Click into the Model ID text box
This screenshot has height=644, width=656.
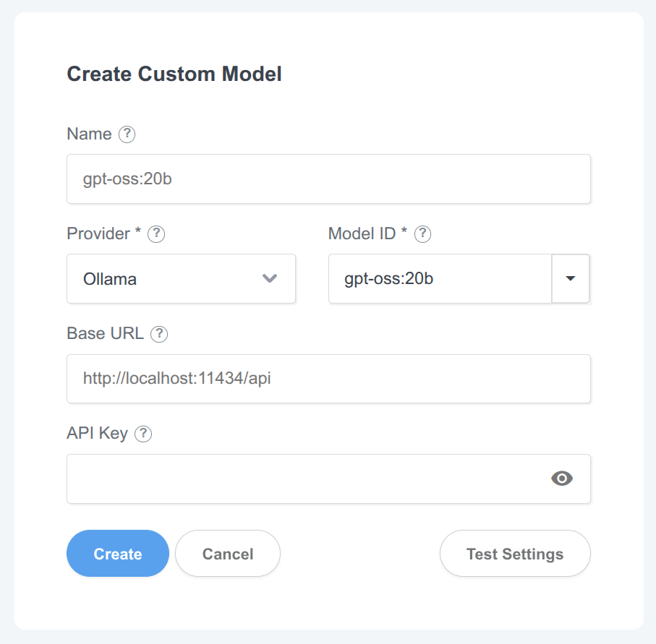(x=440, y=278)
